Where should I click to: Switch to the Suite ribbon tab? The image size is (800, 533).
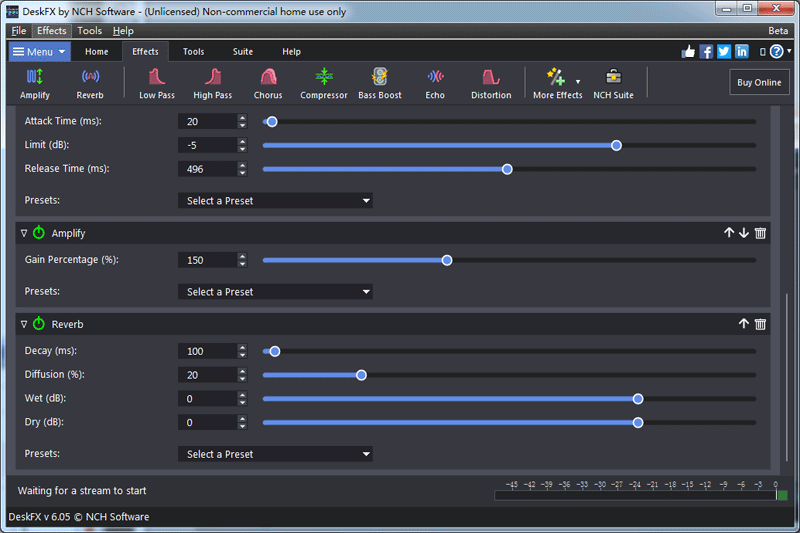tap(243, 52)
